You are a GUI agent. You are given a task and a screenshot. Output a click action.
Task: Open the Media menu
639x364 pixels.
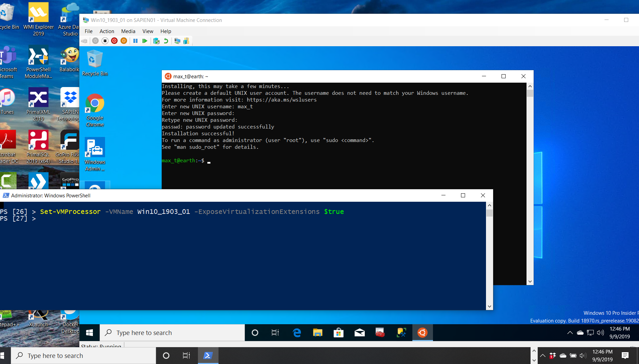[x=128, y=31]
